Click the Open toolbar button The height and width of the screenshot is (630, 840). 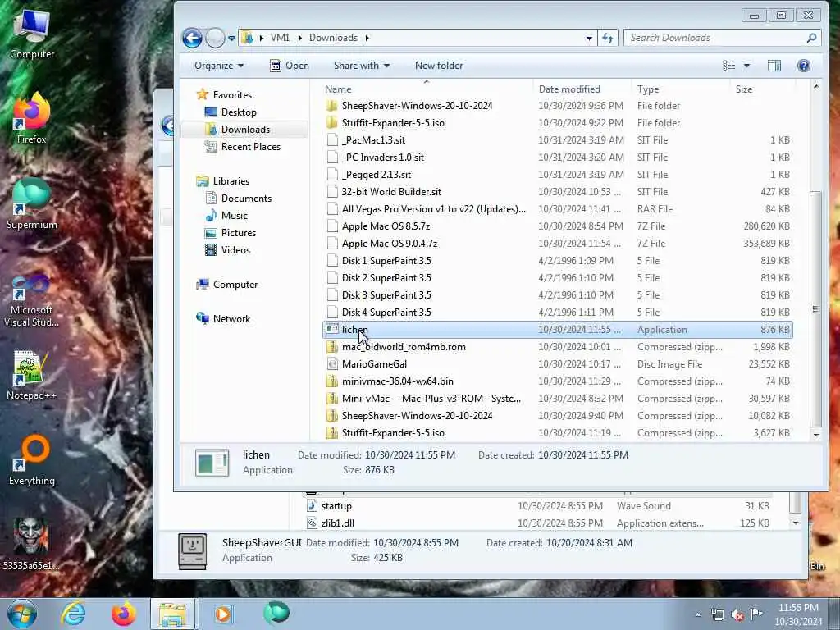[290, 66]
